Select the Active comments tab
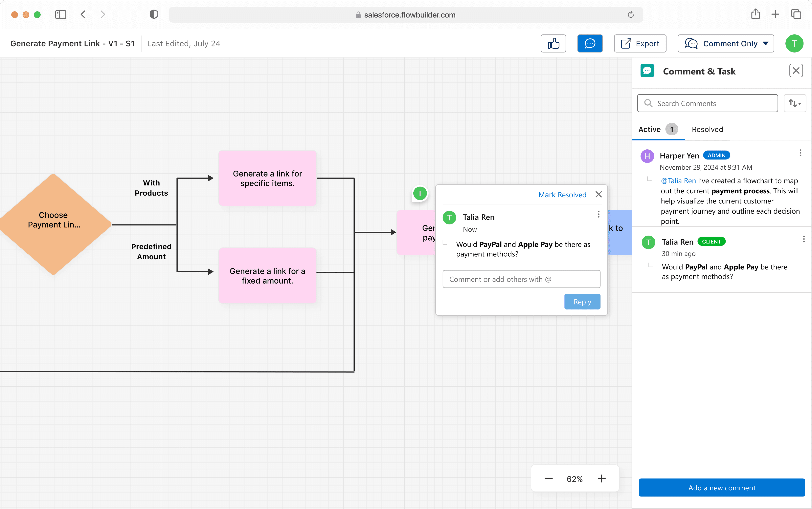The image size is (812, 509). (x=649, y=129)
